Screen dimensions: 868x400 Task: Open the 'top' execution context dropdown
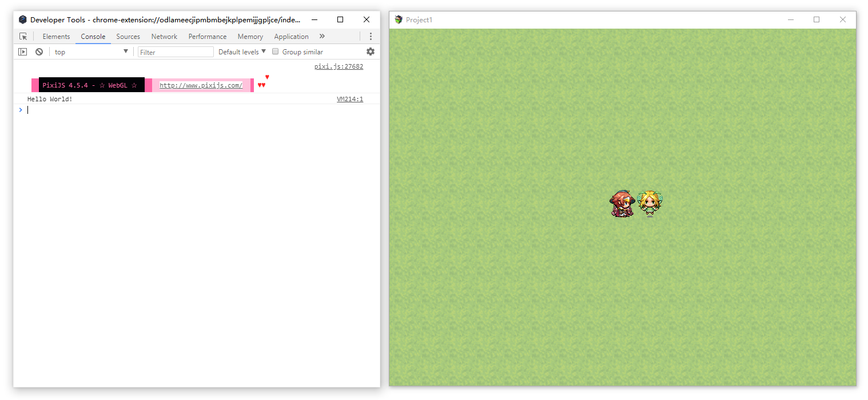point(91,52)
